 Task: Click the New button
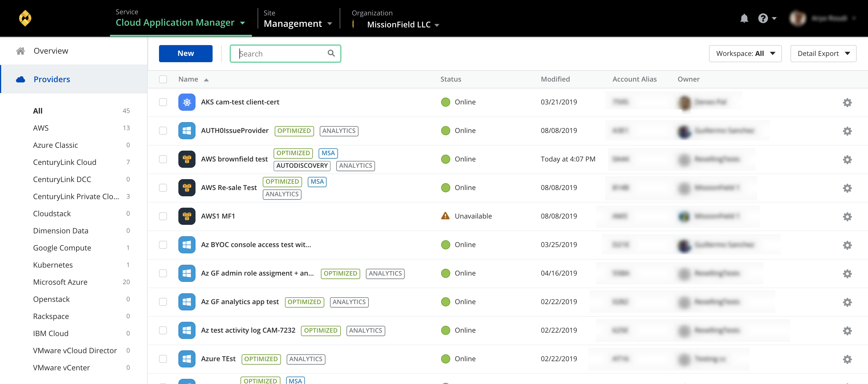point(186,53)
